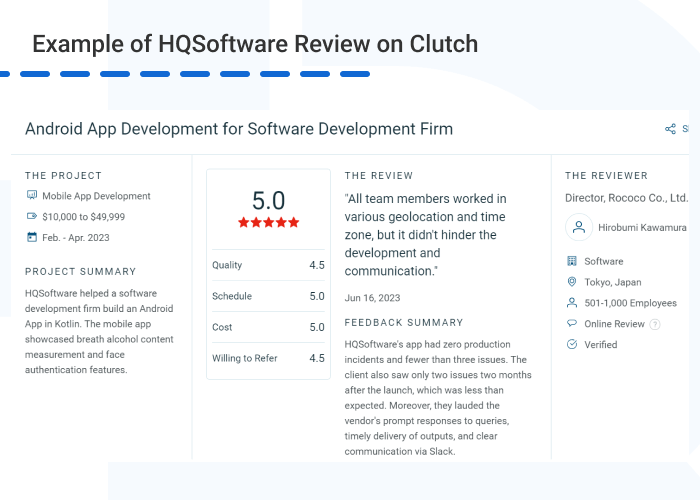Click the review date Jun 16, 2023
Viewport: 700px width, 500px height.
point(372,298)
